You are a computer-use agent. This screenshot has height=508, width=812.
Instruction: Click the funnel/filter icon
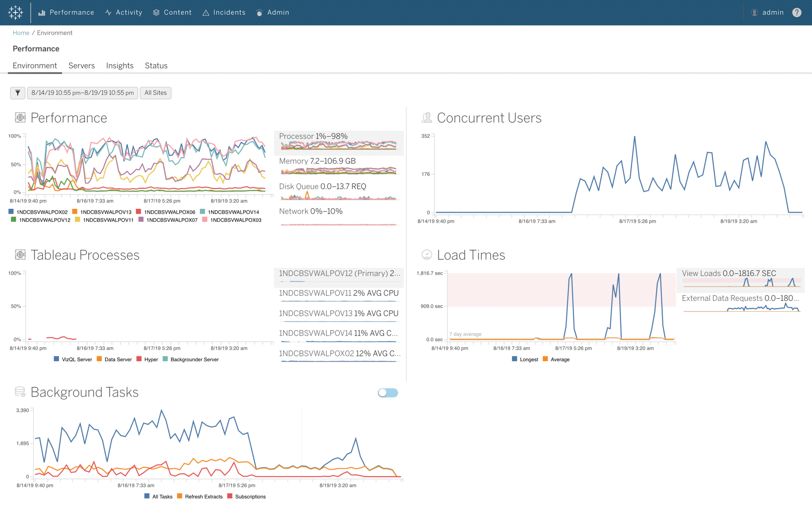(17, 93)
